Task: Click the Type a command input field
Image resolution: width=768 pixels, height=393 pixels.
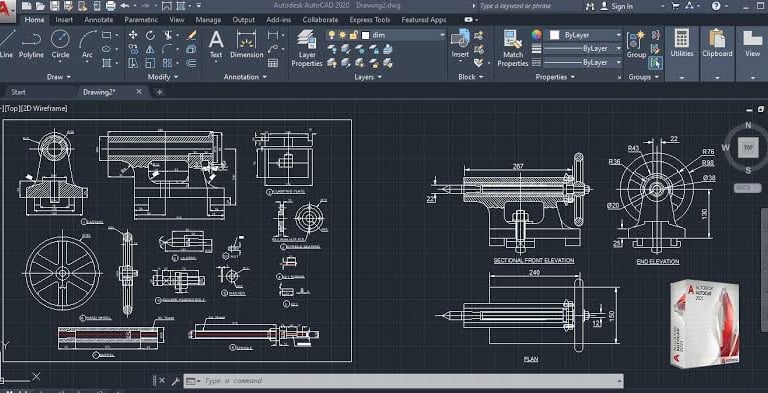Action: tap(404, 381)
